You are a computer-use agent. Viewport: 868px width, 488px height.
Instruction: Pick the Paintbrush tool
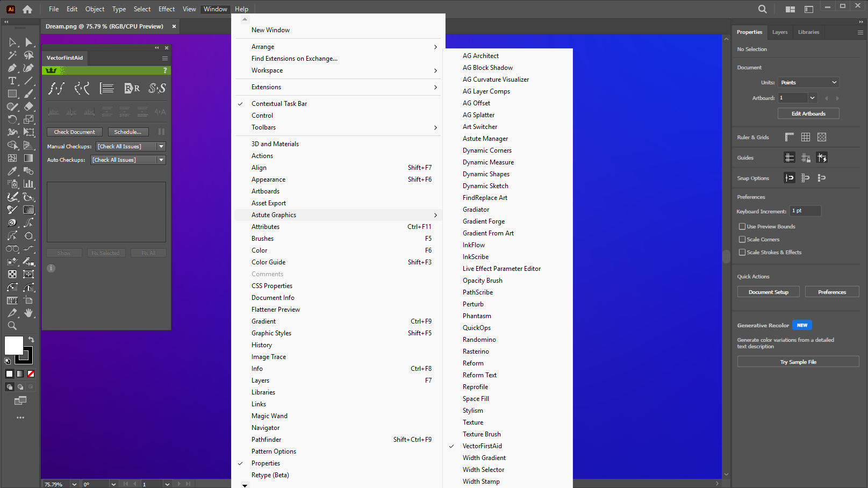[29, 94]
